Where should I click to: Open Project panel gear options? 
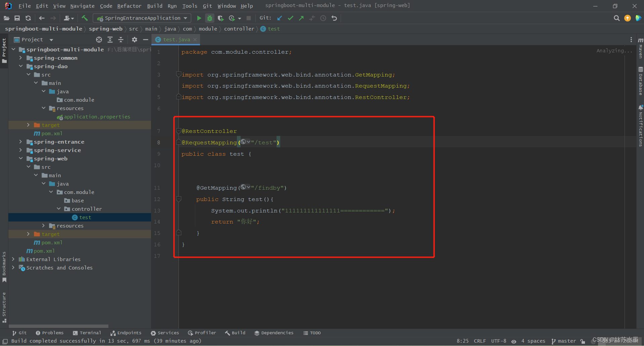(x=135, y=40)
